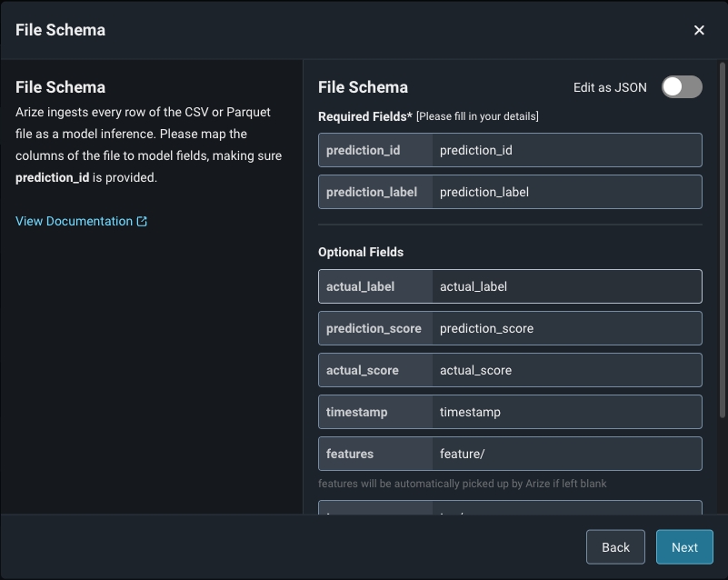Click the features input containing feature/
The height and width of the screenshot is (580, 728).
coord(566,454)
